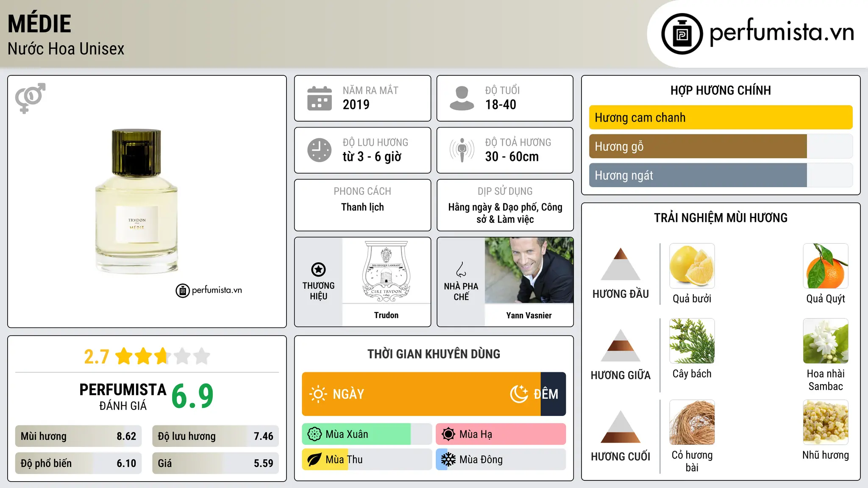
Task: Click the Yann Vasnier perfumer name link
Action: point(529,315)
